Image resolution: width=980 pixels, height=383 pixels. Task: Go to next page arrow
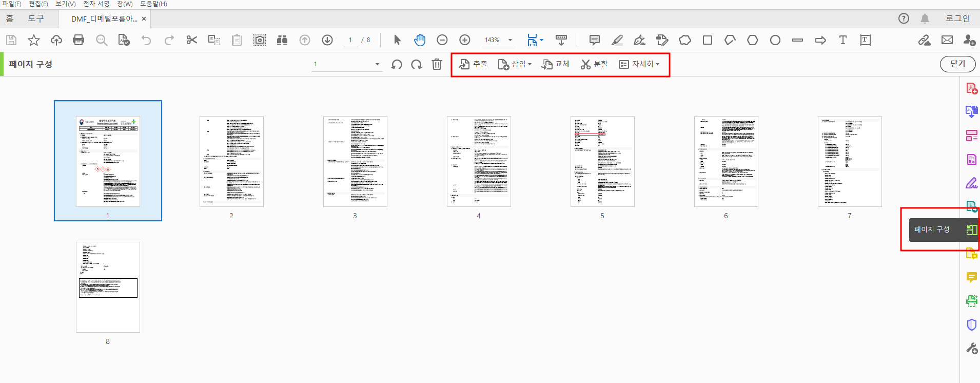click(327, 40)
